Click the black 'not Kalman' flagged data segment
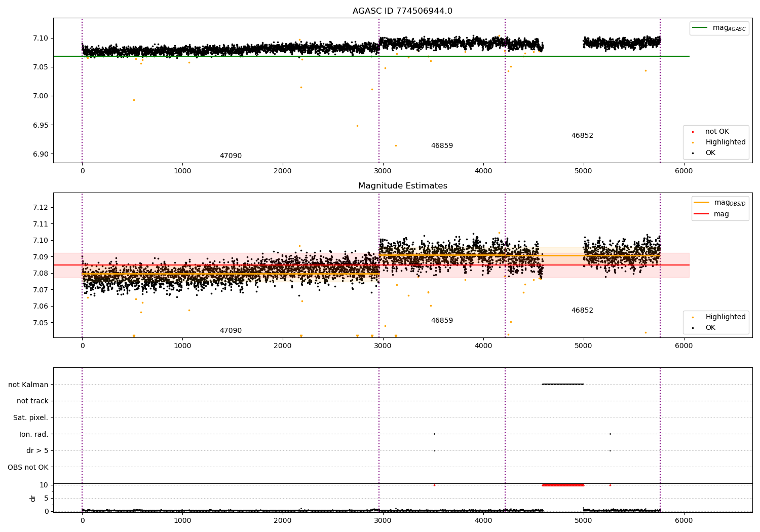 tap(563, 384)
